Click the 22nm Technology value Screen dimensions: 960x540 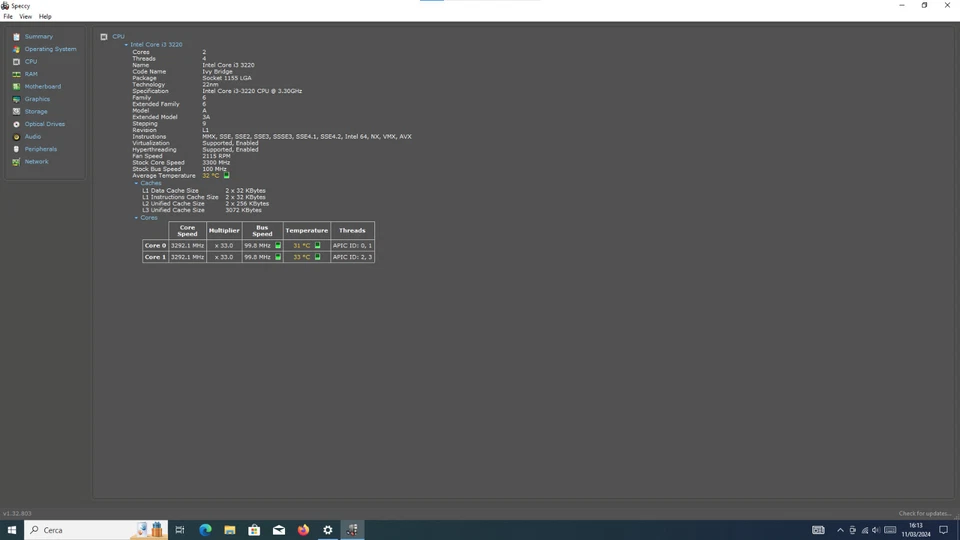pyautogui.click(x=210, y=84)
